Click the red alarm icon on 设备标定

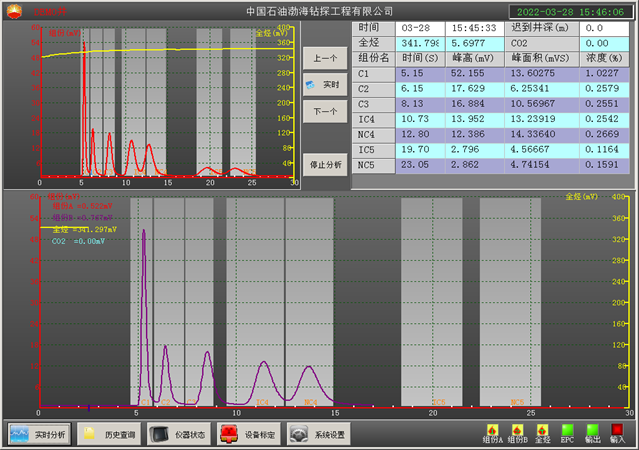(x=229, y=434)
